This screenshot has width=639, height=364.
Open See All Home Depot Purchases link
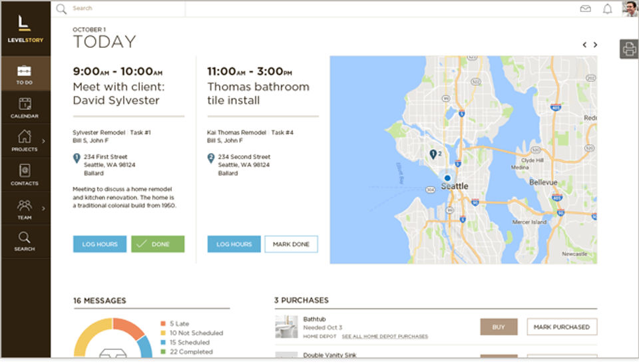[385, 336]
